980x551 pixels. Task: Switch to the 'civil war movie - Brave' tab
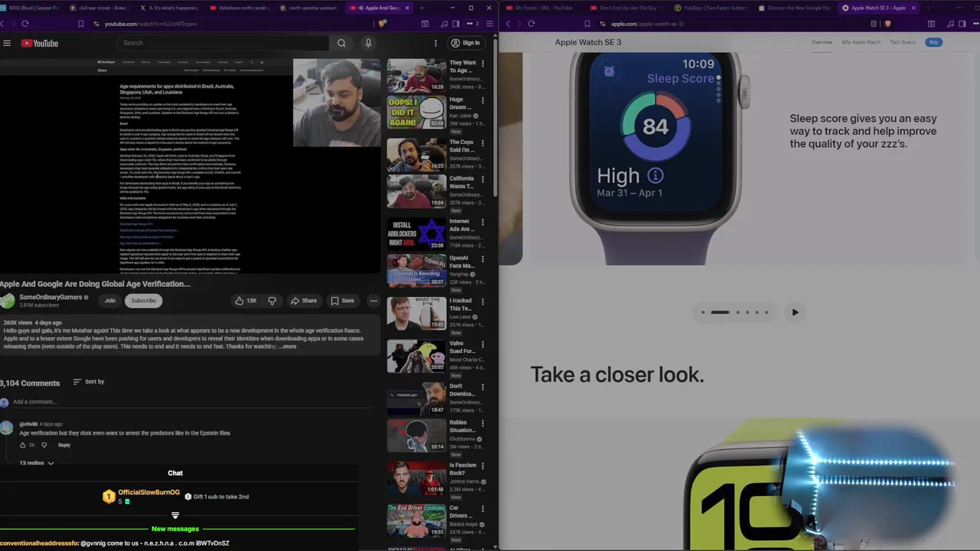(100, 8)
